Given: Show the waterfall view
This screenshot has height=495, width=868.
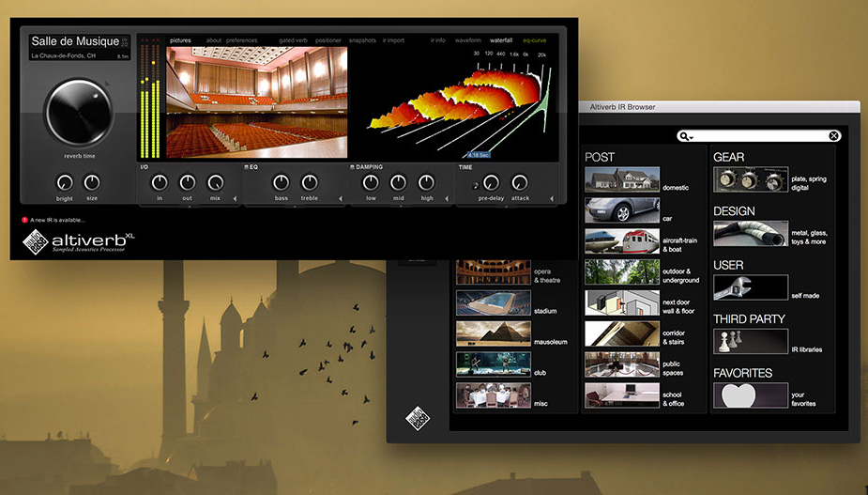Looking at the screenshot, I should point(501,40).
